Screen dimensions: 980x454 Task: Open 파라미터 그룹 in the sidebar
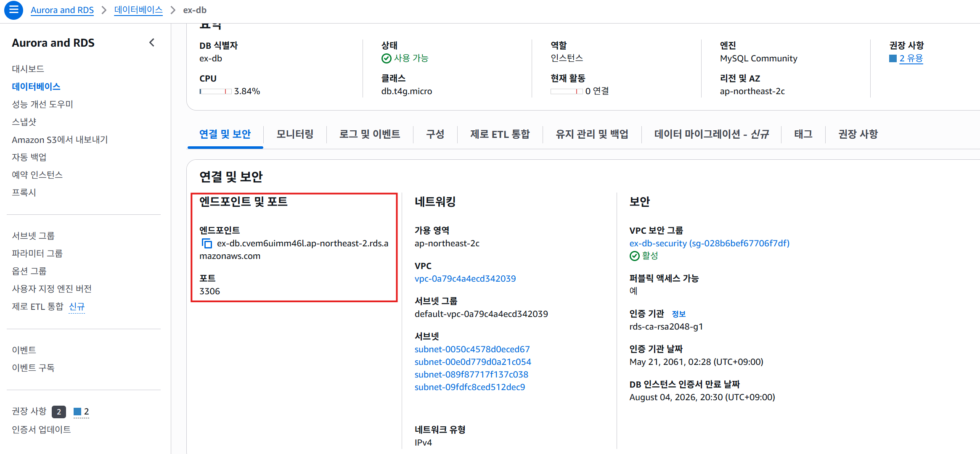[37, 253]
